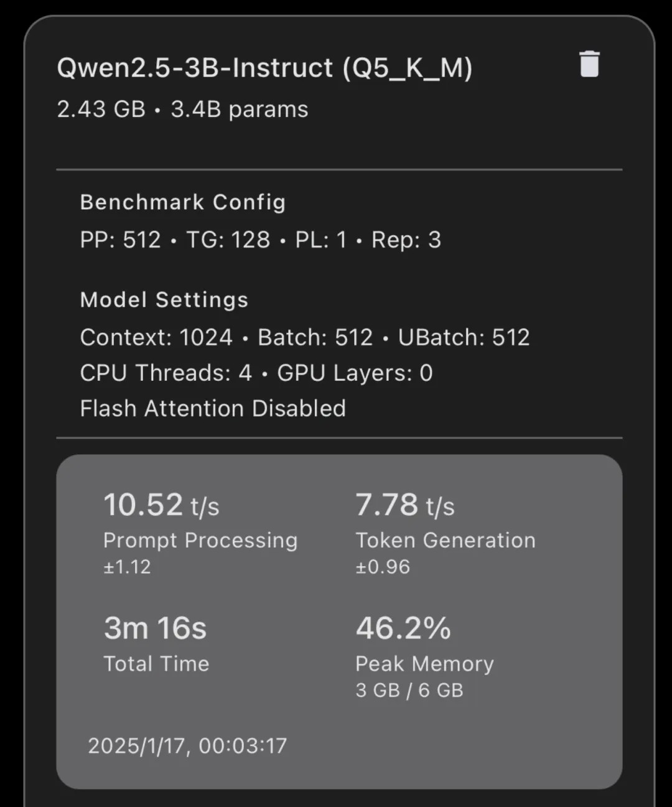Select the 3m 16s total time value

[x=155, y=628]
